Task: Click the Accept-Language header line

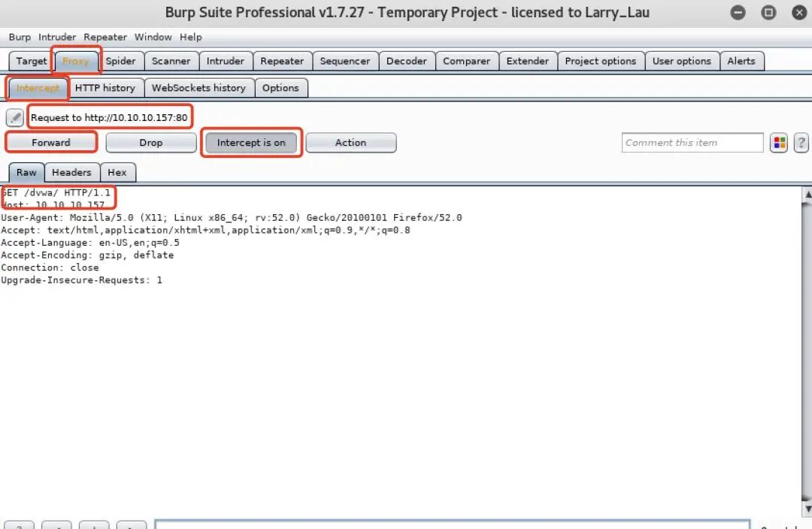Action: 90,243
